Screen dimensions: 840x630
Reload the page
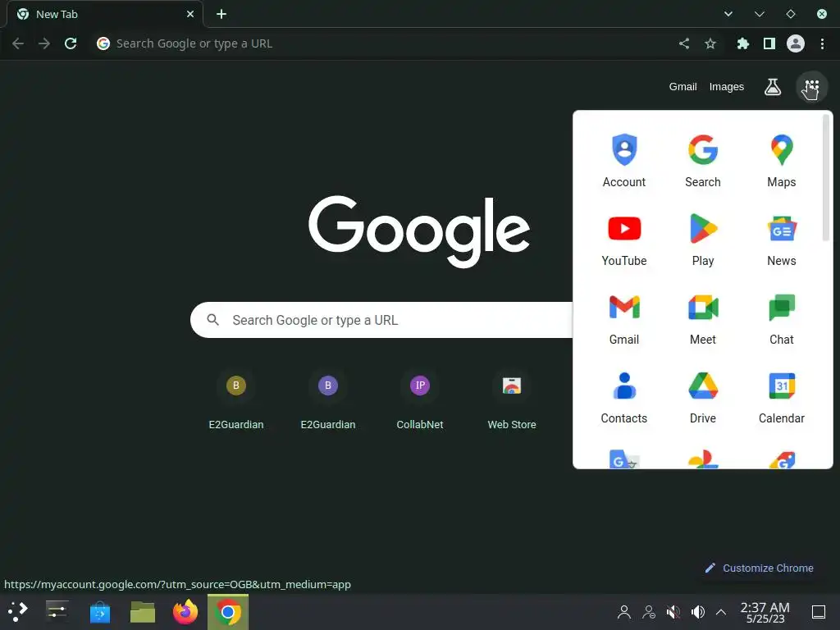[x=71, y=43]
